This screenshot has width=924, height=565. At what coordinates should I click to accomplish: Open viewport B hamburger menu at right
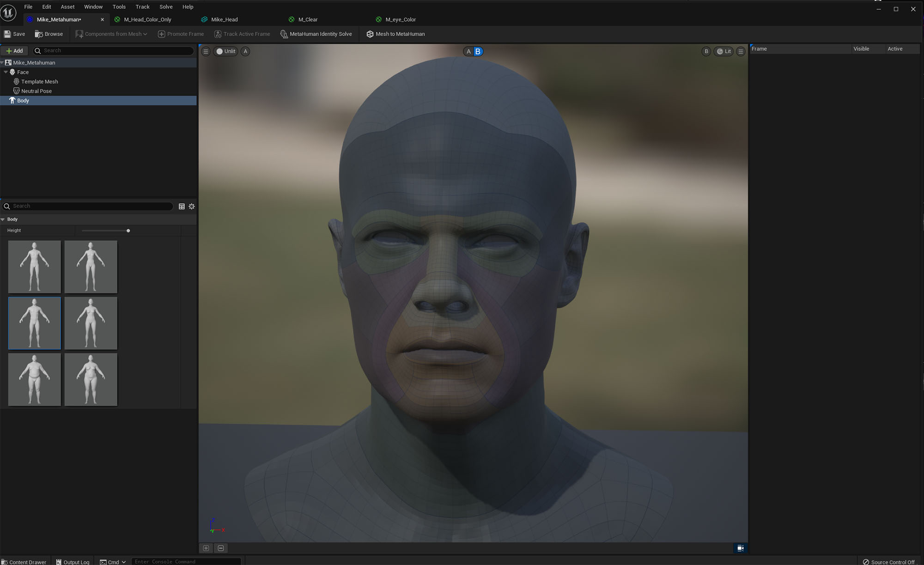741,51
